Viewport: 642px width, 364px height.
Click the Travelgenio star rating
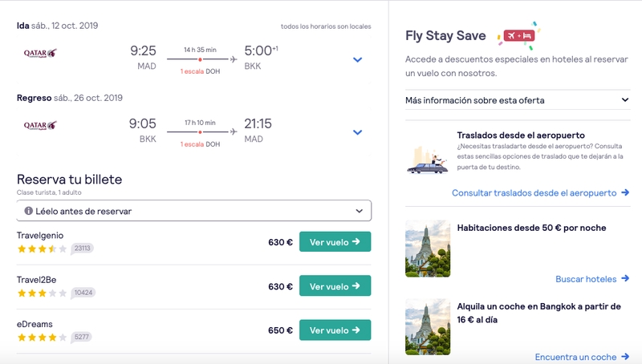42,249
